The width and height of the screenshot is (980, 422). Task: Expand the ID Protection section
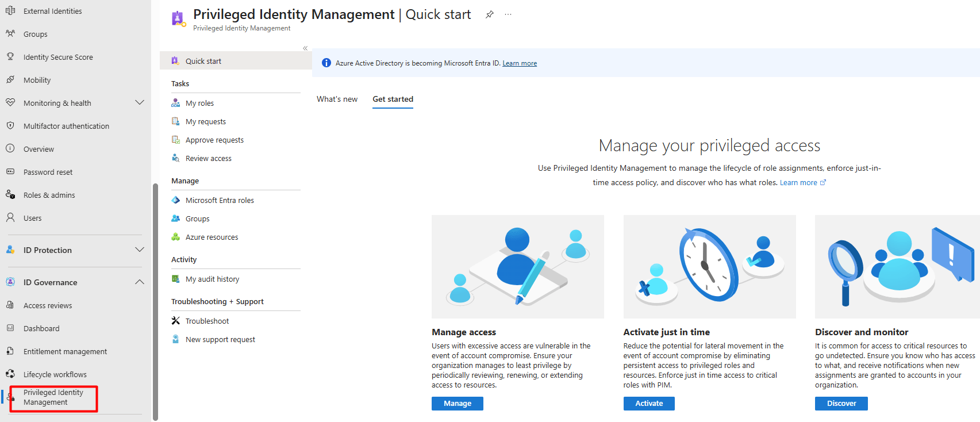point(139,250)
